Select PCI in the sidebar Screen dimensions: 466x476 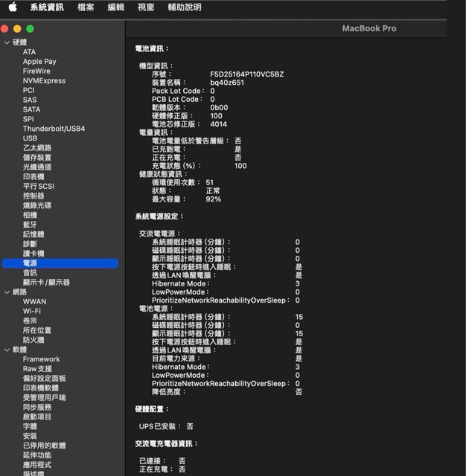[28, 91]
